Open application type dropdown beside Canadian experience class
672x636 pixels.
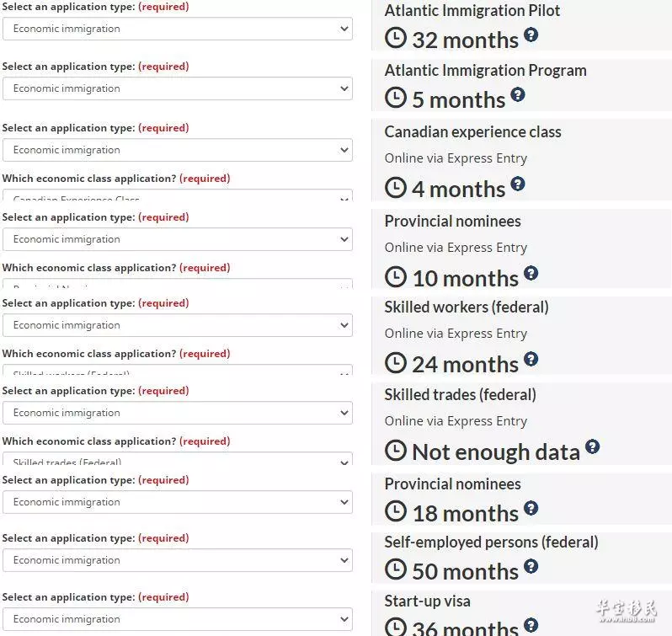[x=178, y=150]
